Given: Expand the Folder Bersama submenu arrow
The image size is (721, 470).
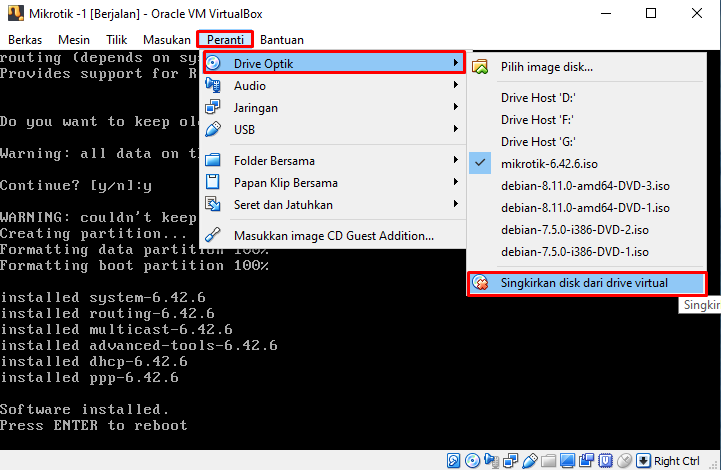Looking at the screenshot, I should click(455, 160).
